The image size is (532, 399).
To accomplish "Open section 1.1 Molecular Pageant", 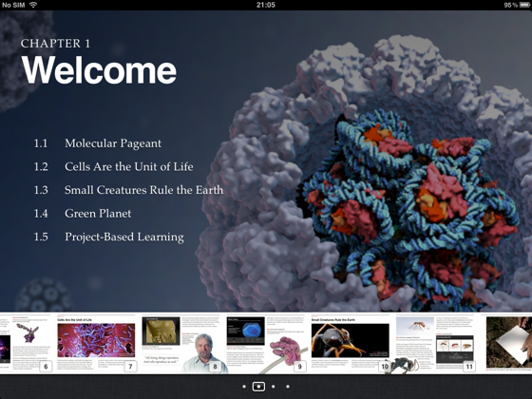I will pos(97,143).
